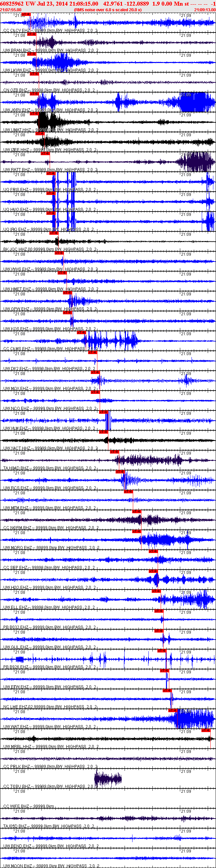216x868 pixels.
Task: Click the pick marker on TA H04D trace
Action: [114, 452]
